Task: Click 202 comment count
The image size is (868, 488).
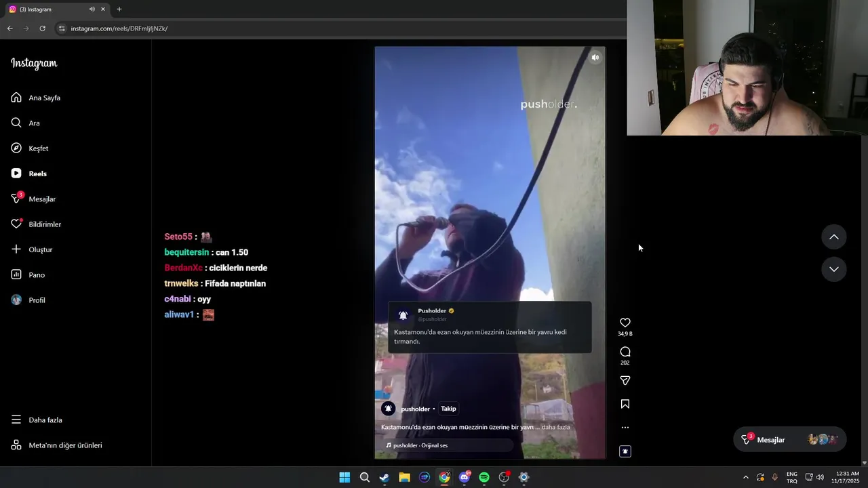Action: pos(625,363)
